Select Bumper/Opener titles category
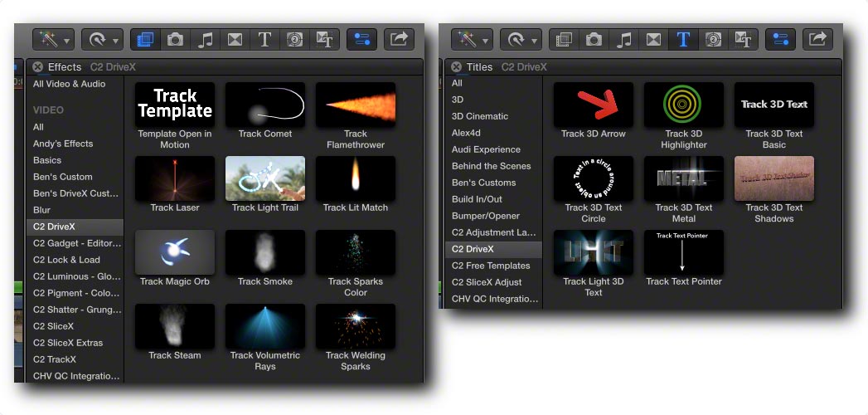 click(486, 216)
